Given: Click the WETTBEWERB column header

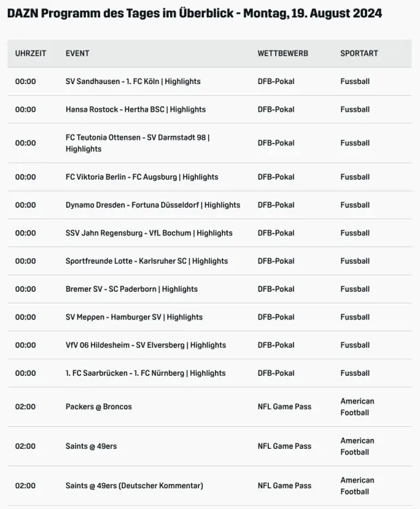Looking at the screenshot, I should 282,54.
